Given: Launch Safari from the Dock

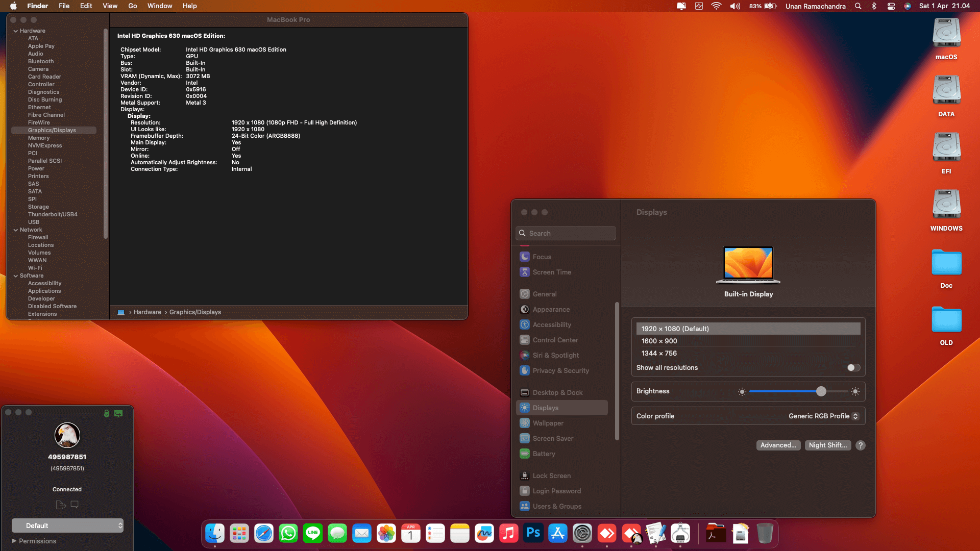Looking at the screenshot, I should point(264,533).
